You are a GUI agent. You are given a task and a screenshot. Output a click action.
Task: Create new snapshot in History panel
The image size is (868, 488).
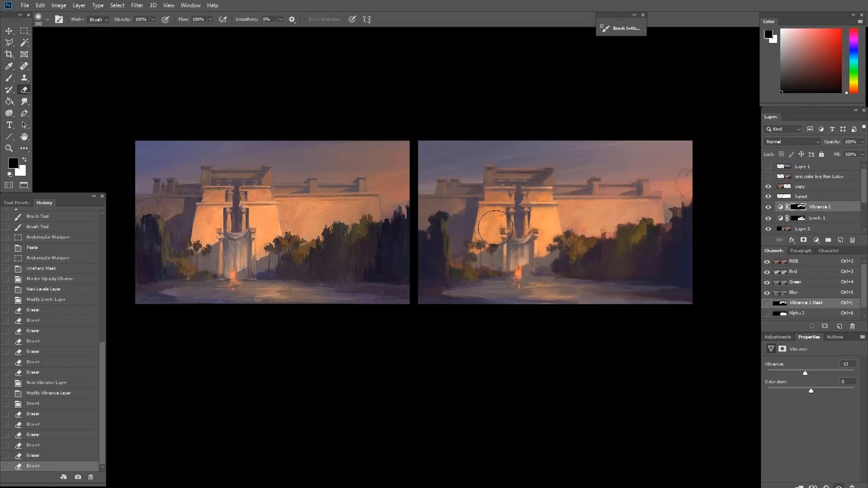pyautogui.click(x=78, y=477)
